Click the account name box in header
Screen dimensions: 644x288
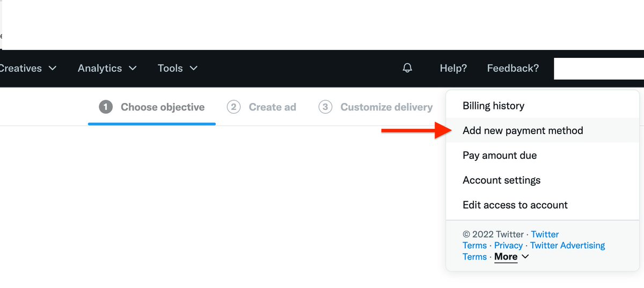[x=599, y=69]
